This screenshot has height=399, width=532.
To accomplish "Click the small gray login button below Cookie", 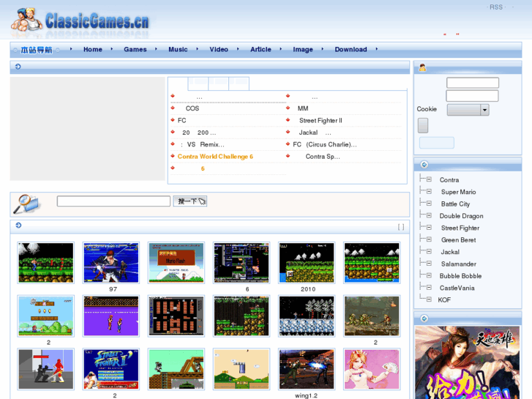I will (x=423, y=126).
